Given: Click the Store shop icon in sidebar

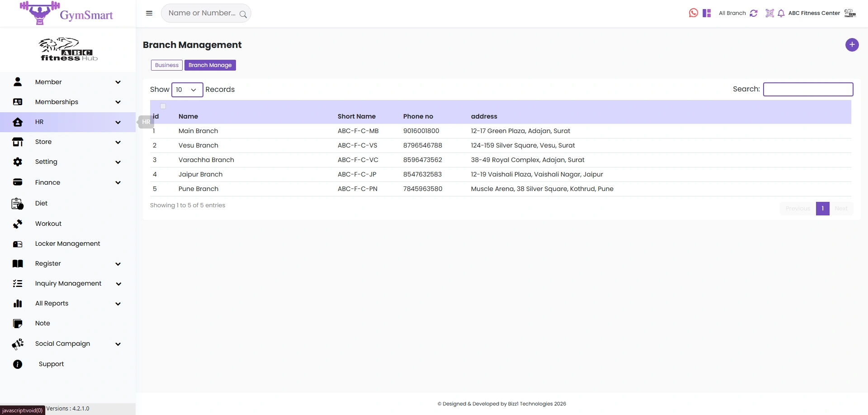Looking at the screenshot, I should click(18, 142).
